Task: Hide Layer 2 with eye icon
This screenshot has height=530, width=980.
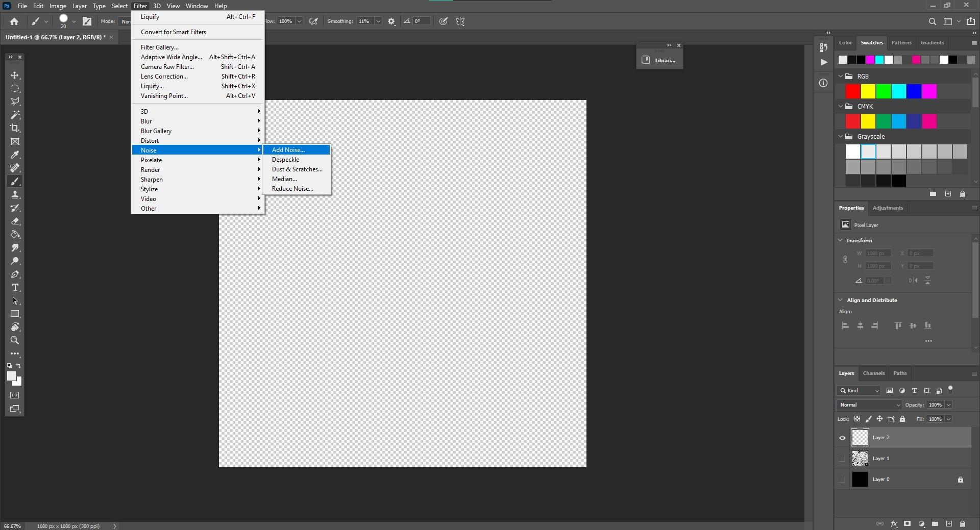Action: pyautogui.click(x=842, y=438)
